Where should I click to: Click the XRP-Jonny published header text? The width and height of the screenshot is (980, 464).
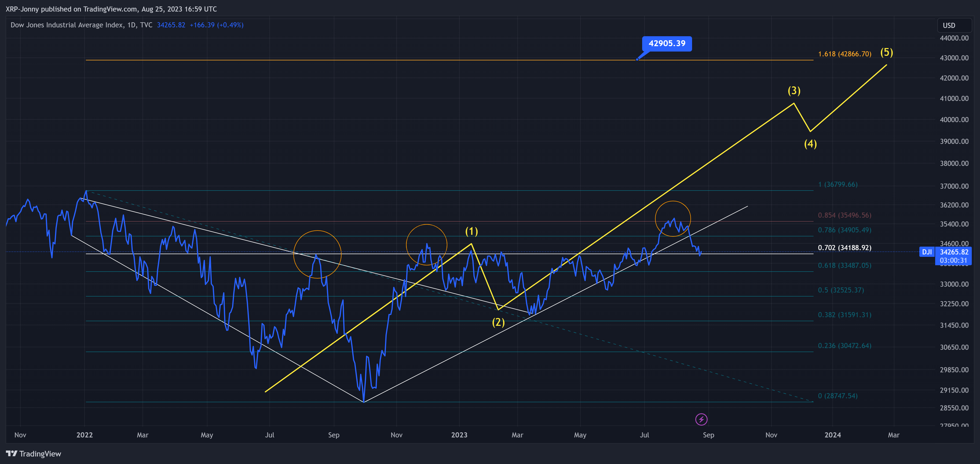coord(111,9)
